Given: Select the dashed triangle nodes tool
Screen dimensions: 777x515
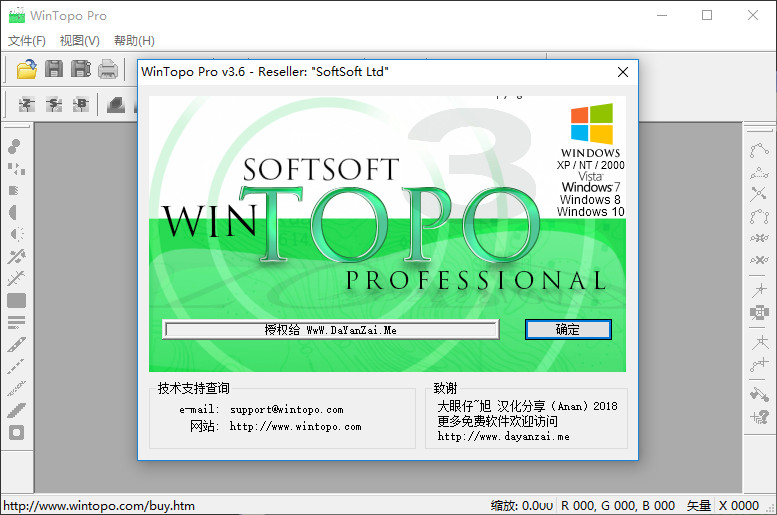Looking at the screenshot, I should point(759,172).
